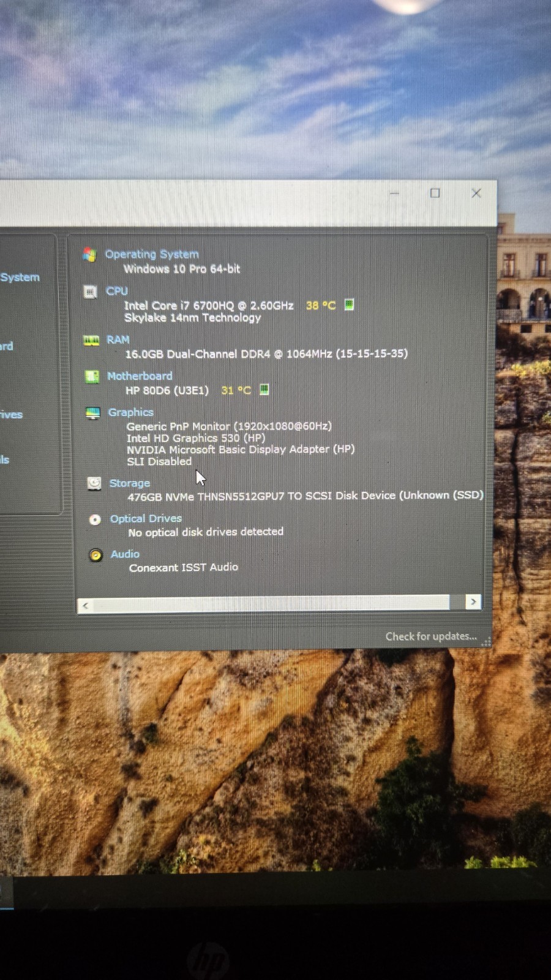The width and height of the screenshot is (551, 980).
Task: Click Conexant ISST Audio text
Action: click(184, 567)
